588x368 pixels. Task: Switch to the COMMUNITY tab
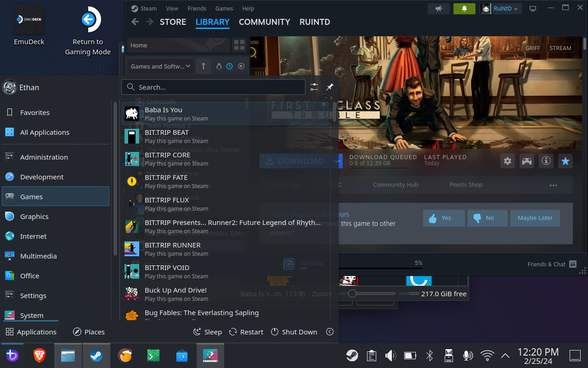point(265,22)
